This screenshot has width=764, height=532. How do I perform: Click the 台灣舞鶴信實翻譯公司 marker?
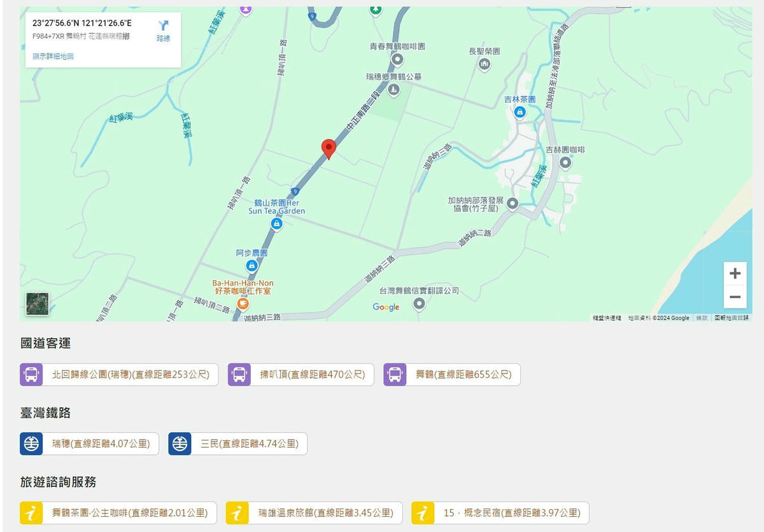pyautogui.click(x=419, y=304)
